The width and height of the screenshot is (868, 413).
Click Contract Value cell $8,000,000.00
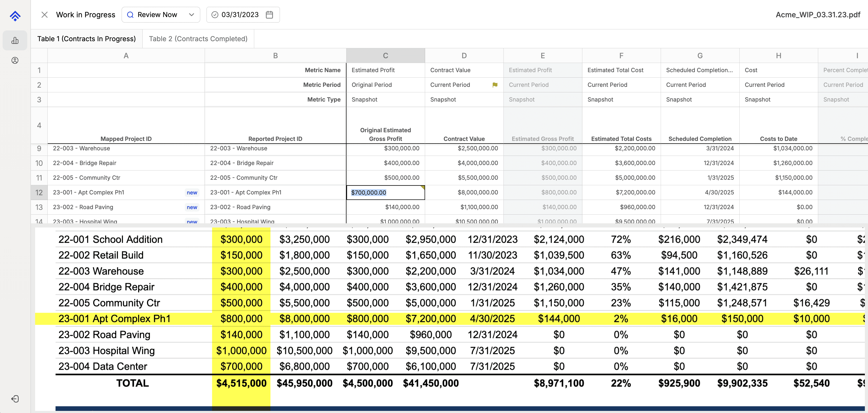[464, 192]
